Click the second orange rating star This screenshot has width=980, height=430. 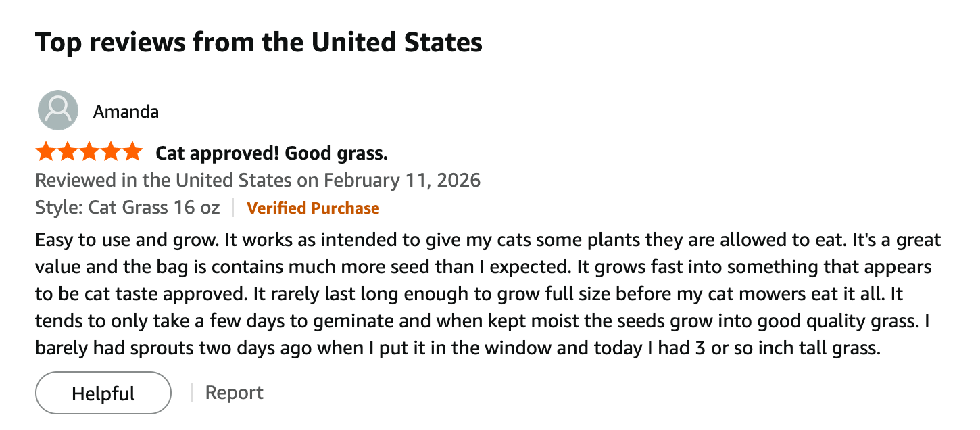(x=68, y=152)
